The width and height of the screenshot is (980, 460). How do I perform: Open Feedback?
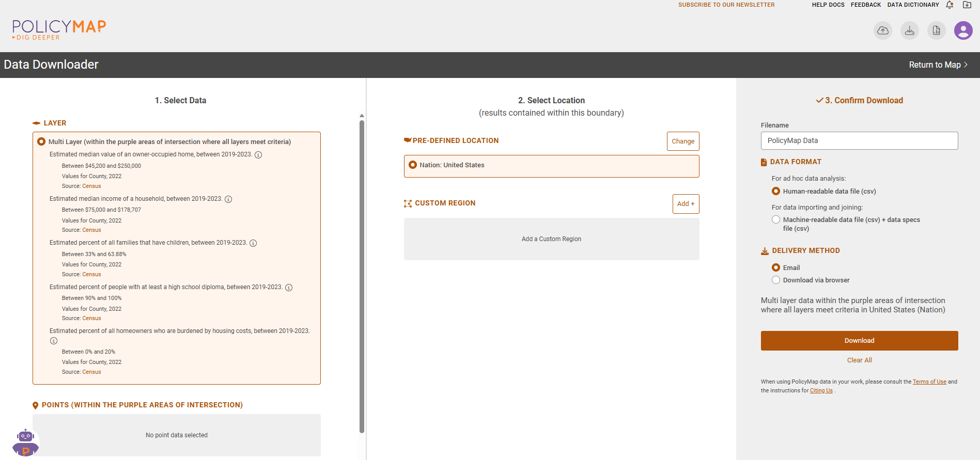pos(866,5)
